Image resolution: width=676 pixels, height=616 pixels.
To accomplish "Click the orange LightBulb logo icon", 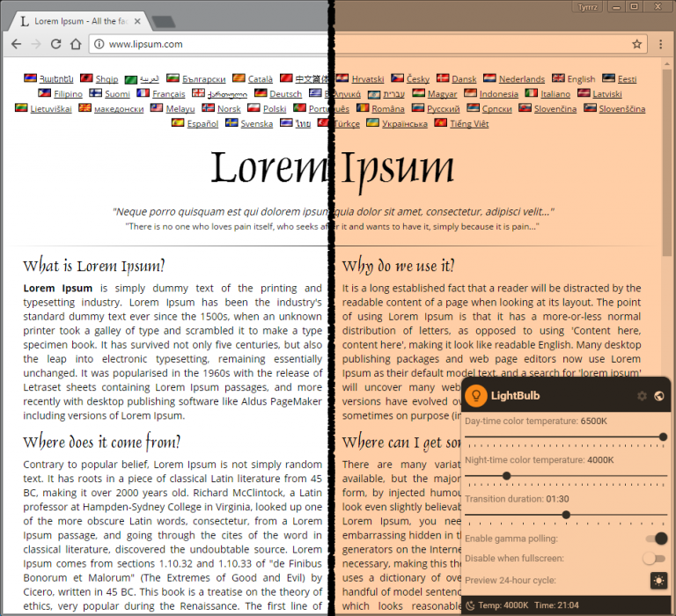I will pyautogui.click(x=476, y=395).
